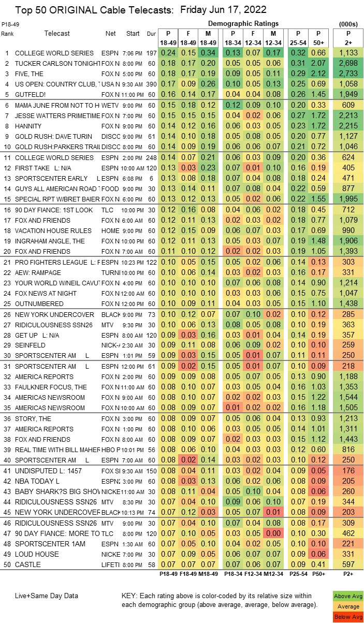This screenshot has height=623, width=364.
Task: Click VACATION HOUSE RULES telecast title
Action: [52, 230]
